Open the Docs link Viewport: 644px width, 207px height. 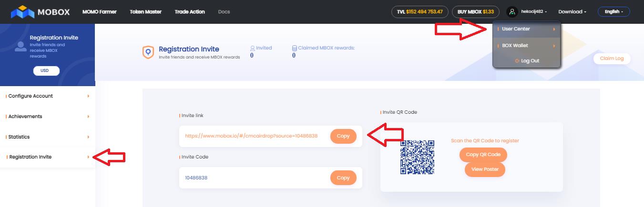coord(224,12)
